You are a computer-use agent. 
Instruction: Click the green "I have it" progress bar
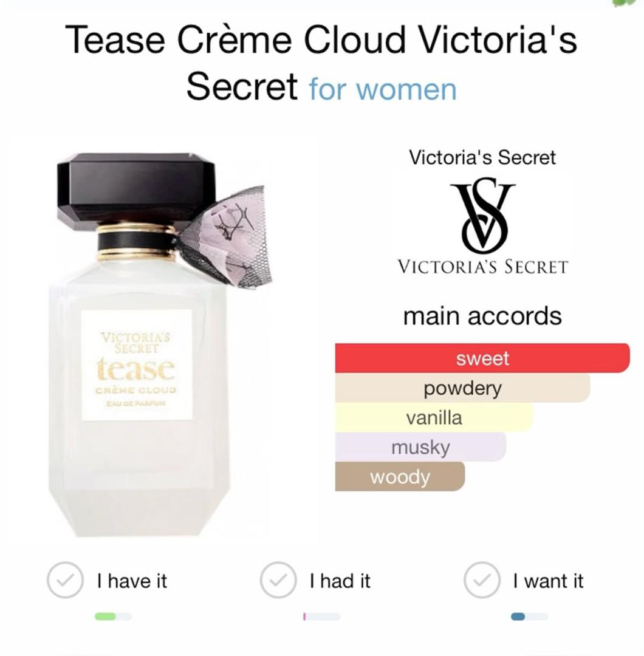[113, 617]
